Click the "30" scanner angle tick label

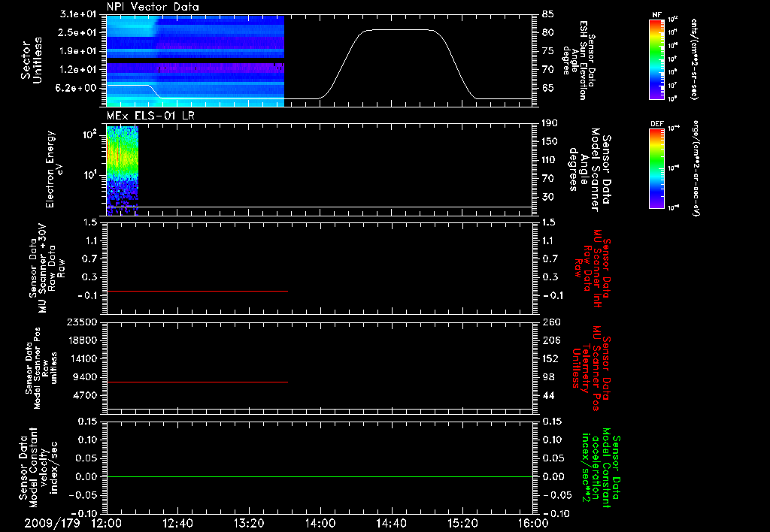pos(548,197)
